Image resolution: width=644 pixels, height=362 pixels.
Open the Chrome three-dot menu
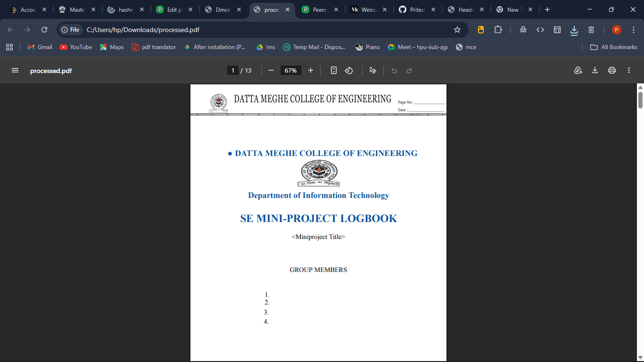(x=633, y=30)
